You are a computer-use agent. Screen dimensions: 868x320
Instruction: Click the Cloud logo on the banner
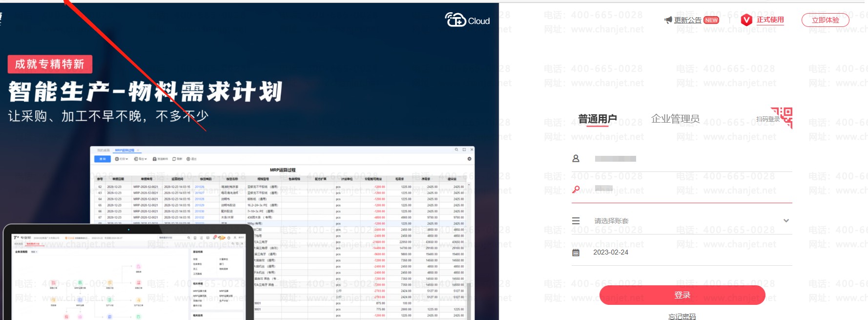467,20
